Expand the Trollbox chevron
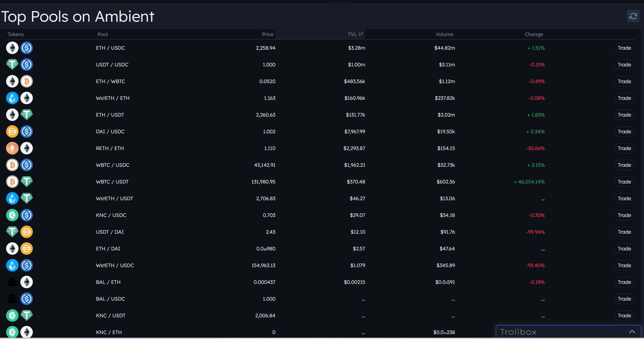 point(632,332)
